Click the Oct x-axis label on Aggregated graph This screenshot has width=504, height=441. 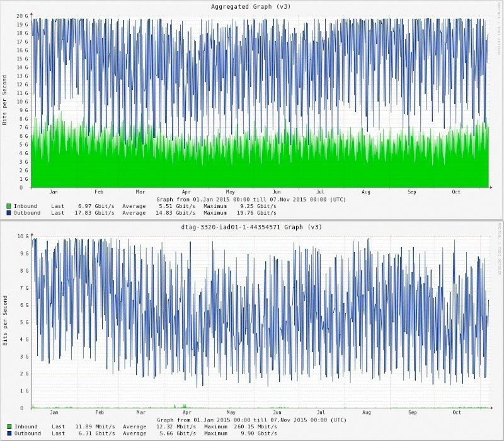coord(456,192)
